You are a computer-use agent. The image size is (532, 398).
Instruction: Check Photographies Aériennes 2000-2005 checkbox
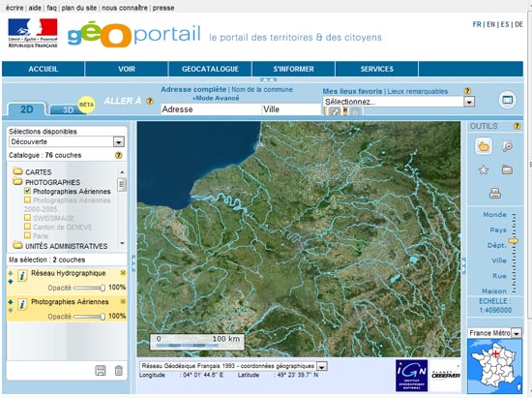tap(27, 200)
